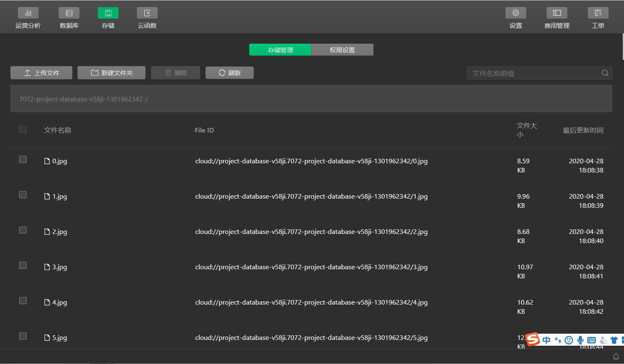Click the file icon beside 1.jpg
The height and width of the screenshot is (364, 624).
(x=47, y=196)
